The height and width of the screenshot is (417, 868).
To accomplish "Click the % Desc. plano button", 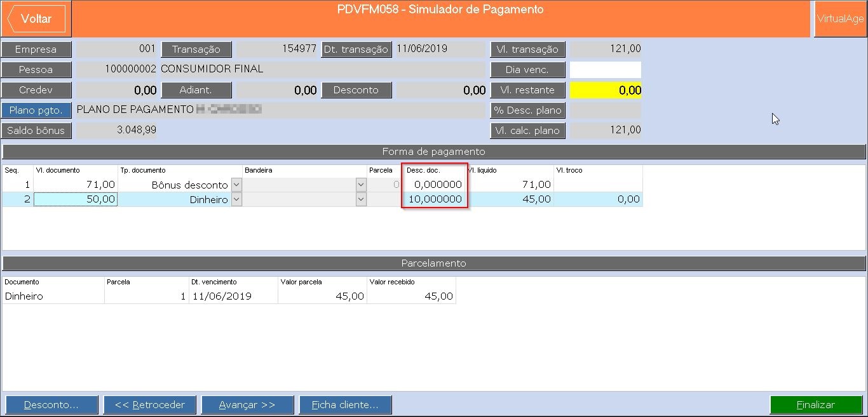I will click(x=527, y=110).
